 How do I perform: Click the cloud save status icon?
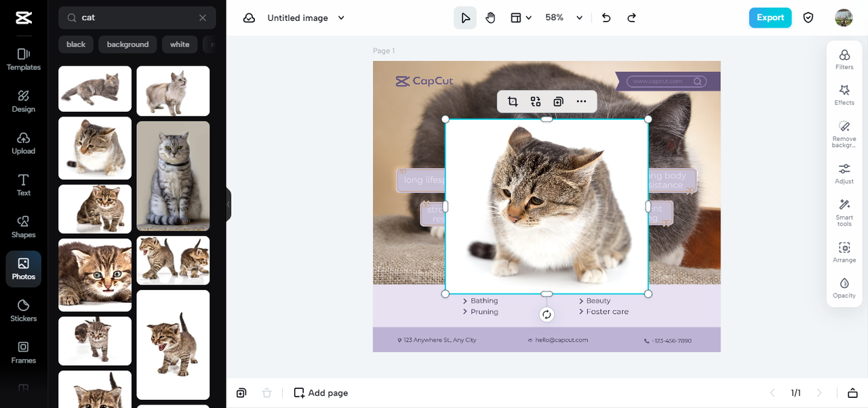click(250, 18)
